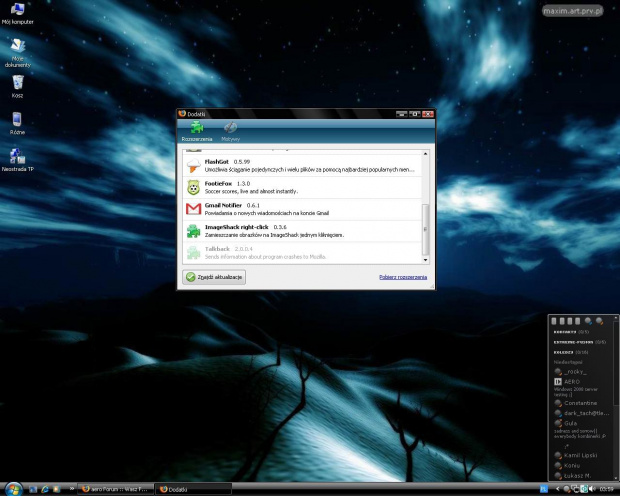Select contact Koniu
The height and width of the screenshot is (496, 620).
click(567, 466)
